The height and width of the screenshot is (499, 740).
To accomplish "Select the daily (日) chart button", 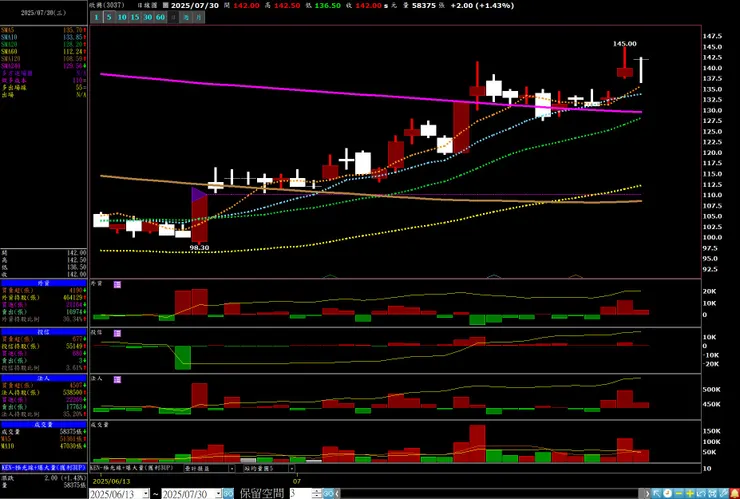I will coord(173,17).
